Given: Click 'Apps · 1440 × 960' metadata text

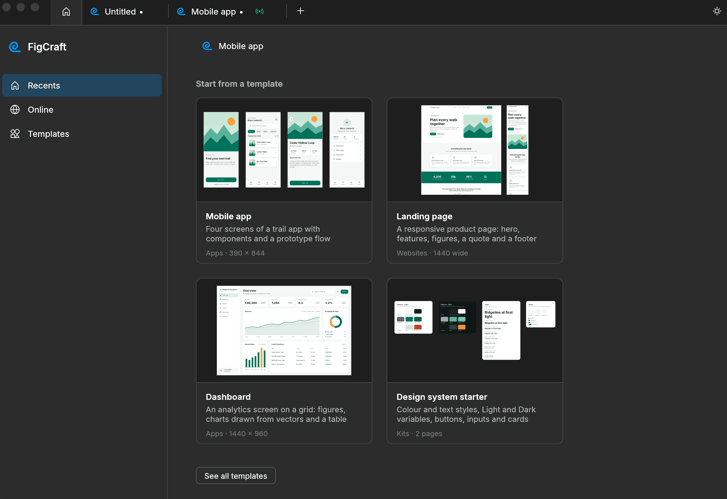Looking at the screenshot, I should point(236,434).
